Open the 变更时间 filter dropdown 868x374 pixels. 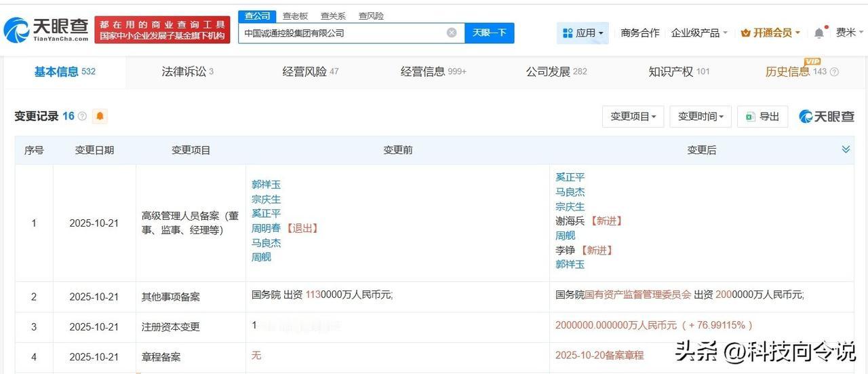coord(701,117)
